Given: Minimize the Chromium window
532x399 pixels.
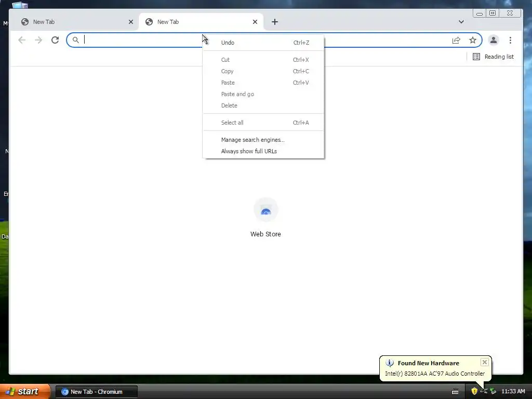Looking at the screenshot, I should pyautogui.click(x=479, y=14).
